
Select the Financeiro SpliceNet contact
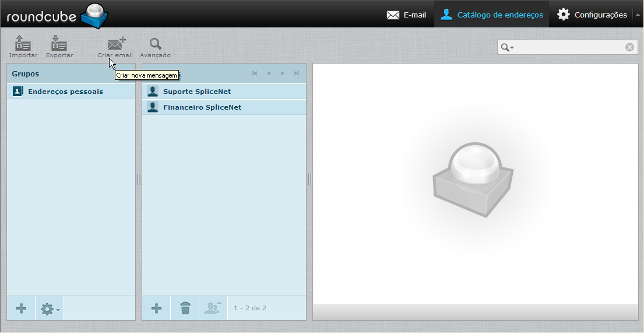click(224, 107)
